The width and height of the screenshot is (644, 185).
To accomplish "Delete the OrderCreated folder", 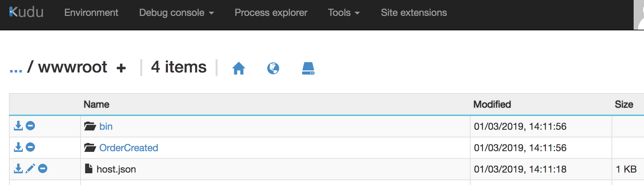I will (30, 147).
